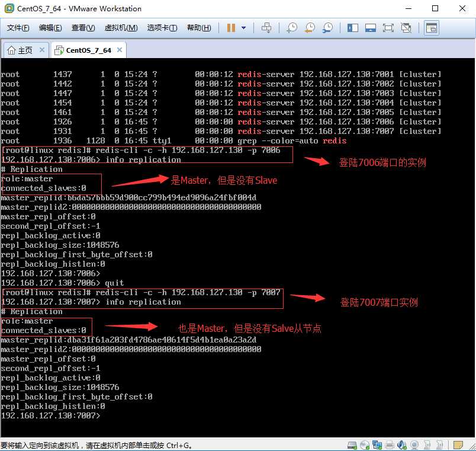Maximize the VMware Workstation window
The height and width of the screenshot is (451, 476).
pos(435,8)
